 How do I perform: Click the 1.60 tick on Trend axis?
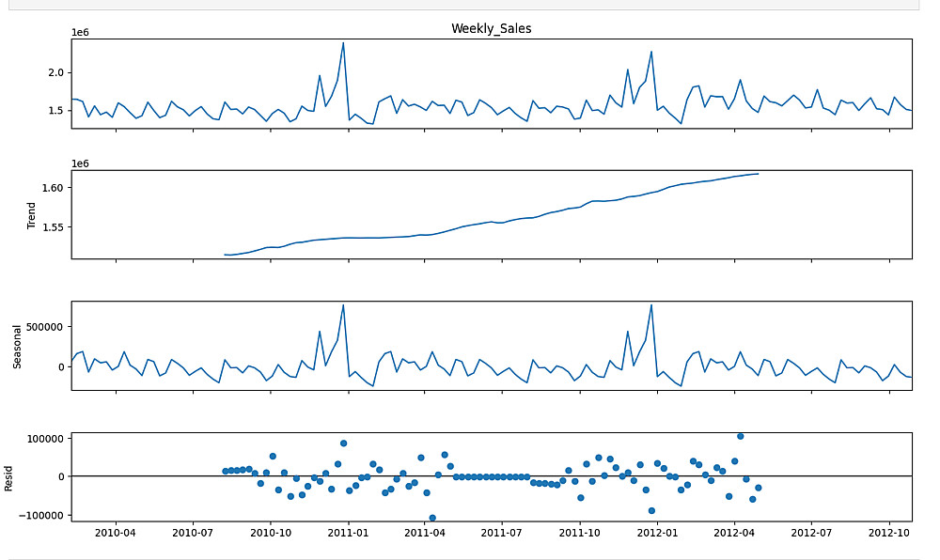point(53,188)
